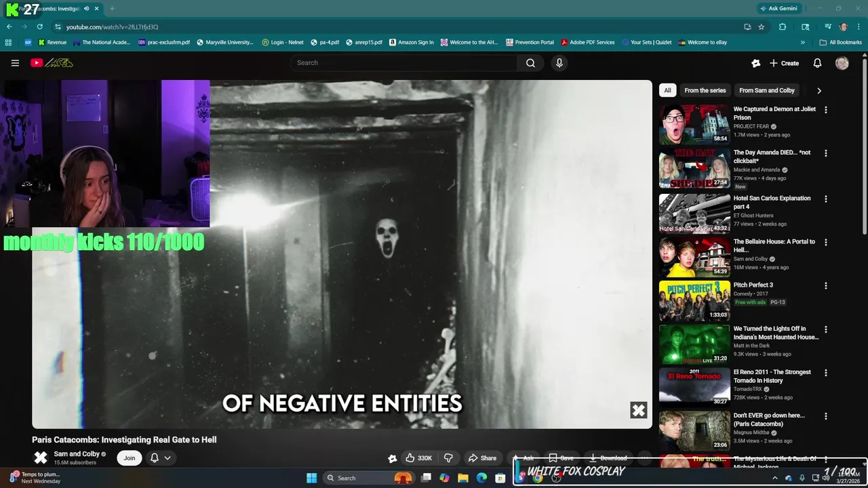Screen dimensions: 868x488
Task: Click the Sam and Colby channel avatar
Action: (x=41, y=457)
